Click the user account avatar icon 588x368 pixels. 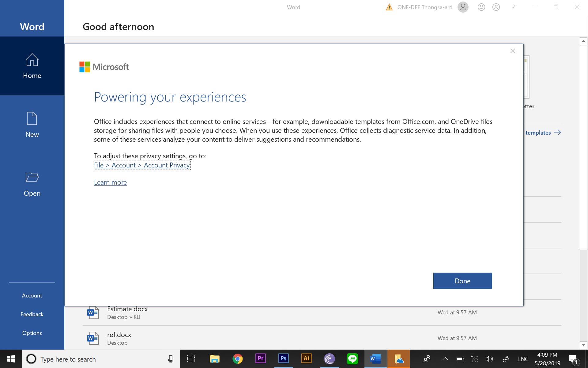click(x=463, y=7)
